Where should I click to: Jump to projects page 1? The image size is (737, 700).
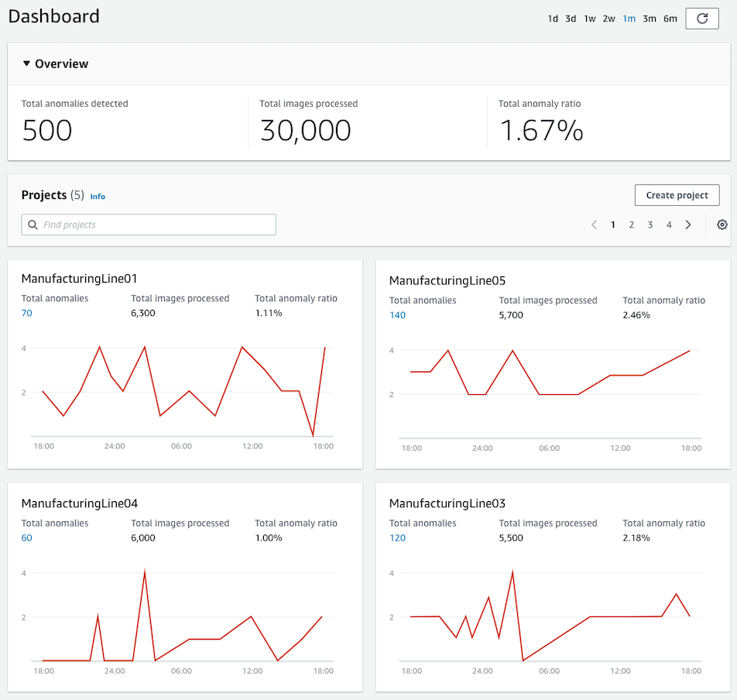613,225
